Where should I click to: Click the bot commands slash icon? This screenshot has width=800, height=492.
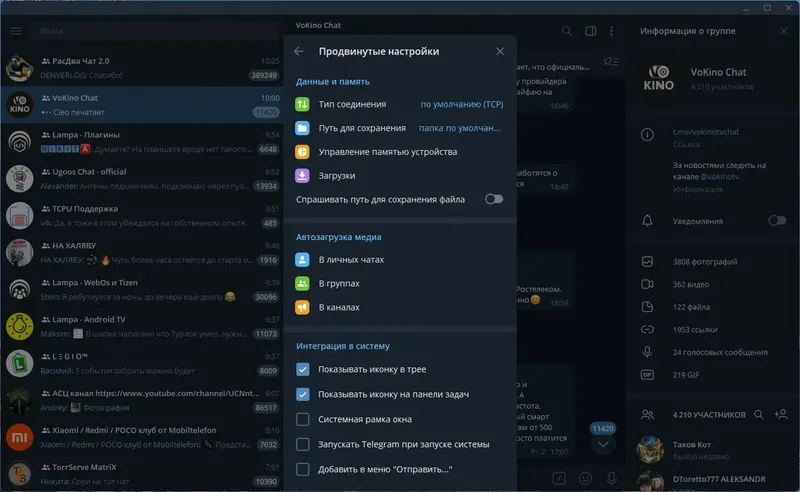[x=559, y=478]
